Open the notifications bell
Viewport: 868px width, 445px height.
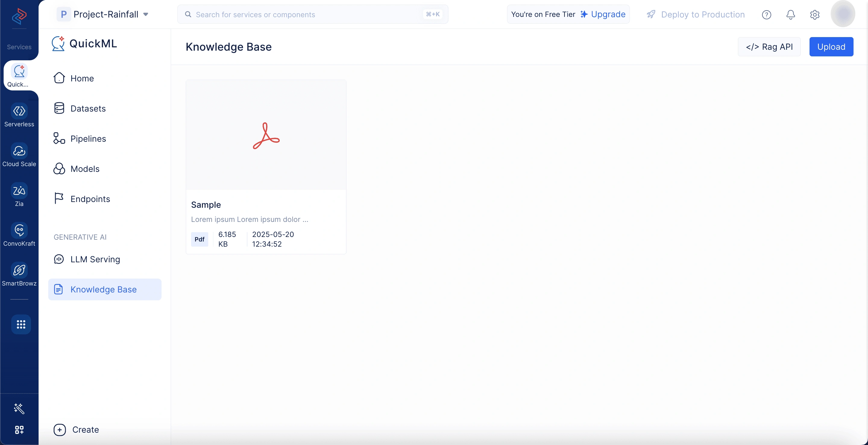click(791, 14)
